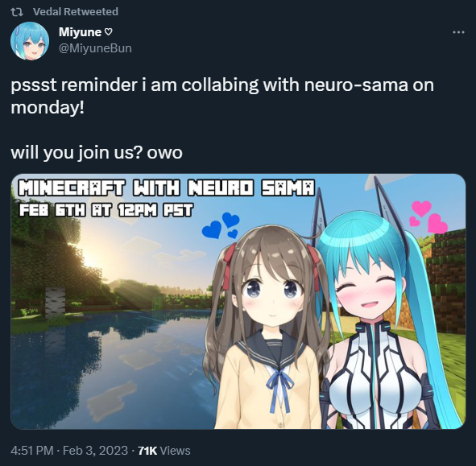Screen dimensions: 476x466
Task: Click the "Feb 3, 2023" date
Action: pyautogui.click(x=95, y=451)
